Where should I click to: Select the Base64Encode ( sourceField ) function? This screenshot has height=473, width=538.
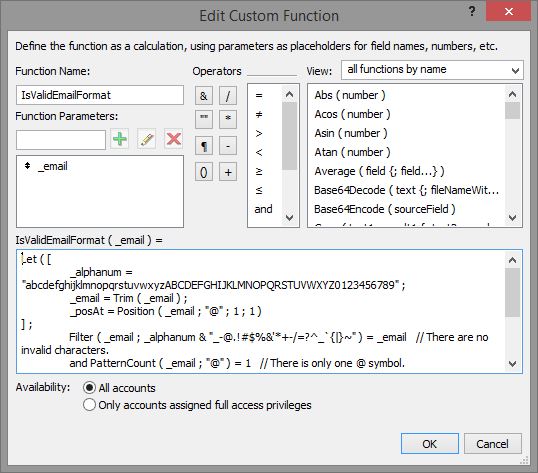coord(385,209)
